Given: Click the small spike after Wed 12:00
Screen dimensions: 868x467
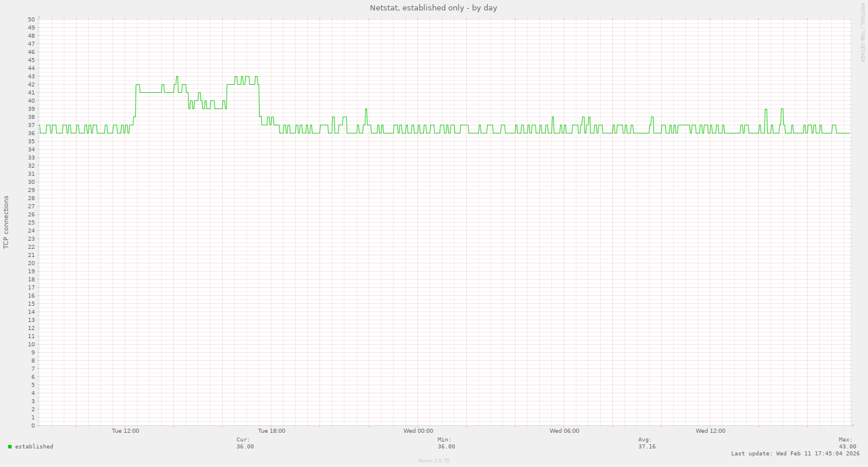Looking at the screenshot, I should 765,110.
